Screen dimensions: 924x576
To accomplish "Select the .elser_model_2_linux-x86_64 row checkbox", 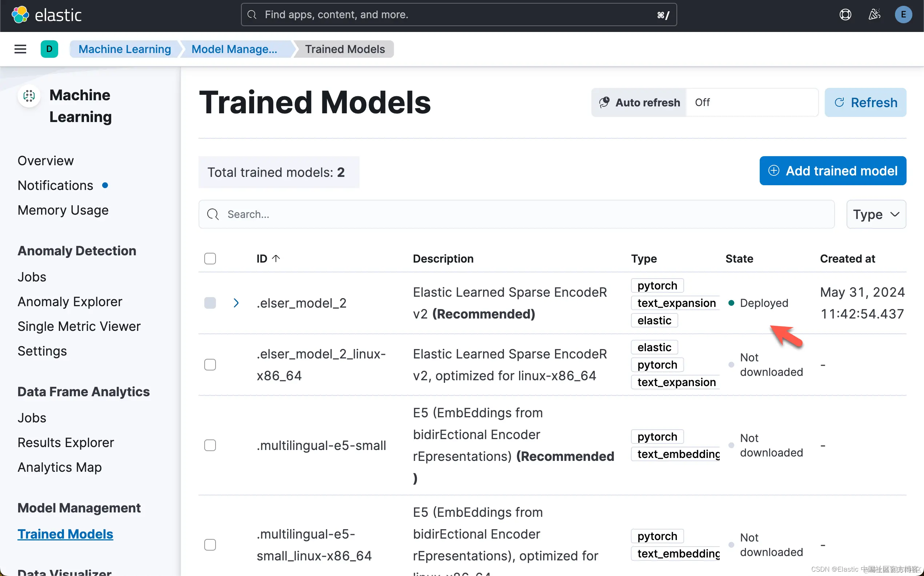I will [x=210, y=365].
